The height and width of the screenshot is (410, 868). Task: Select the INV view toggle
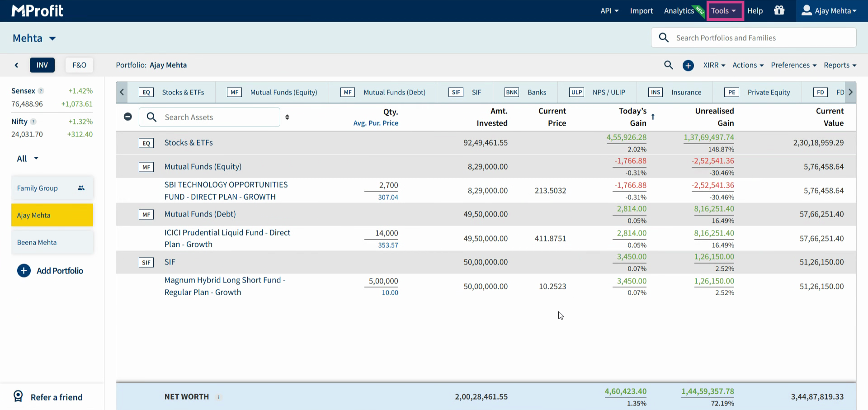coord(42,65)
